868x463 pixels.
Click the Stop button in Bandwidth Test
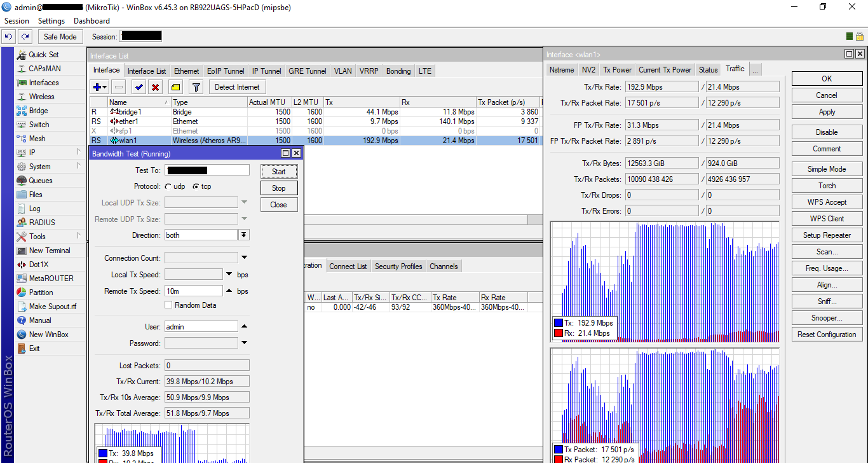tap(279, 188)
